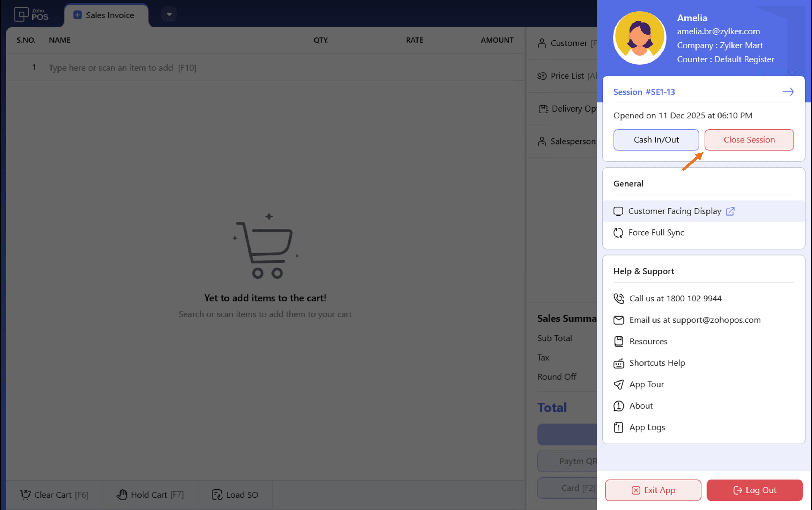812x510 pixels.
Task: Click the email envelope support icon
Action: coord(618,320)
